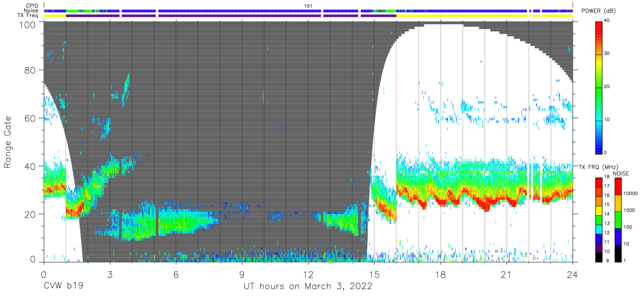Screen dimensions: 644x297
Task: Click the power legend value '30'
Action: [x=607, y=54]
